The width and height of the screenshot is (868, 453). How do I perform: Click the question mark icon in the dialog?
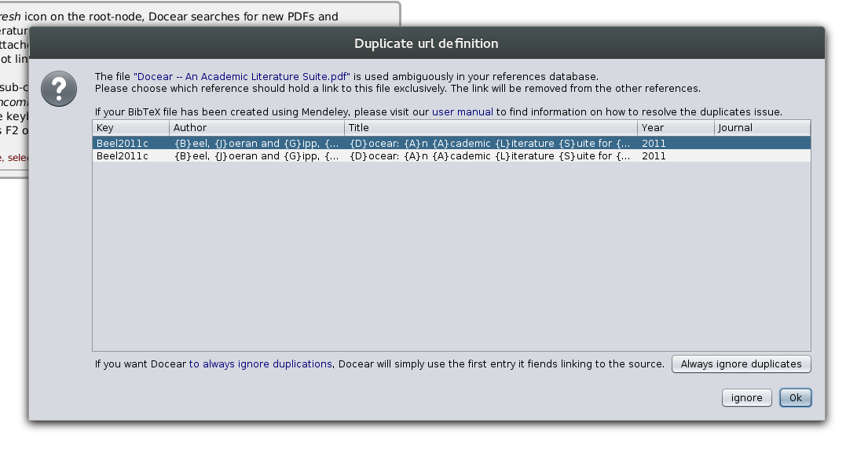point(59,89)
